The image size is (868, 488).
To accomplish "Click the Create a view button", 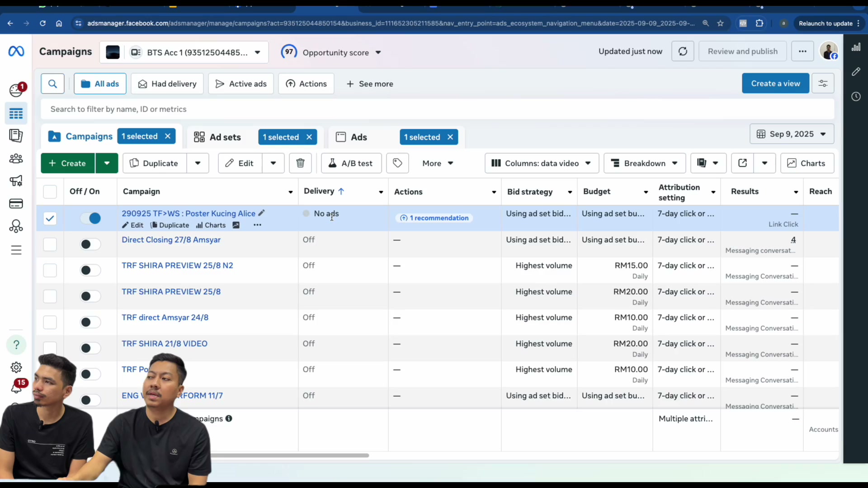I will click(x=775, y=84).
